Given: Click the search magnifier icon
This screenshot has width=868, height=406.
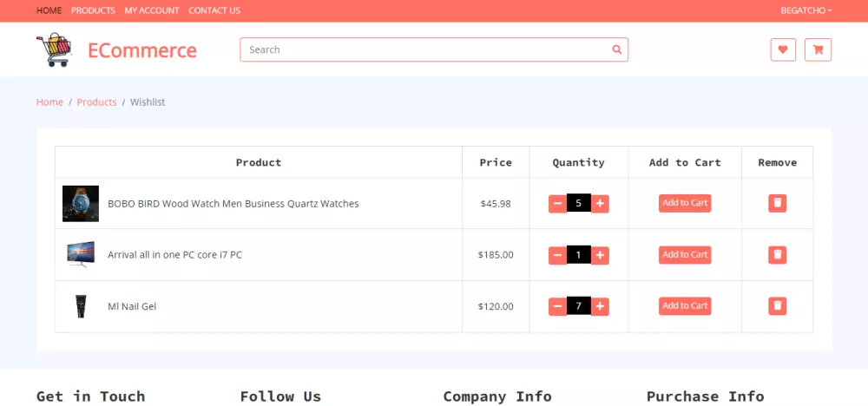Looking at the screenshot, I should coord(617,50).
